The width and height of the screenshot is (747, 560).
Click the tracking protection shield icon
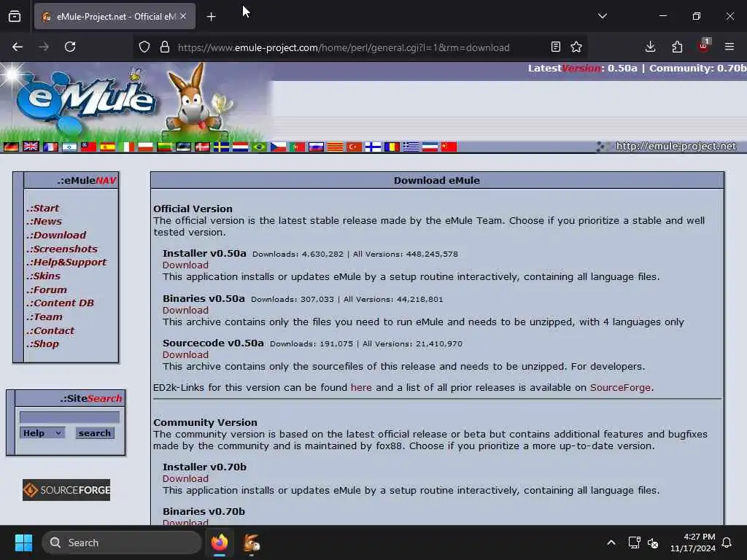pos(144,47)
